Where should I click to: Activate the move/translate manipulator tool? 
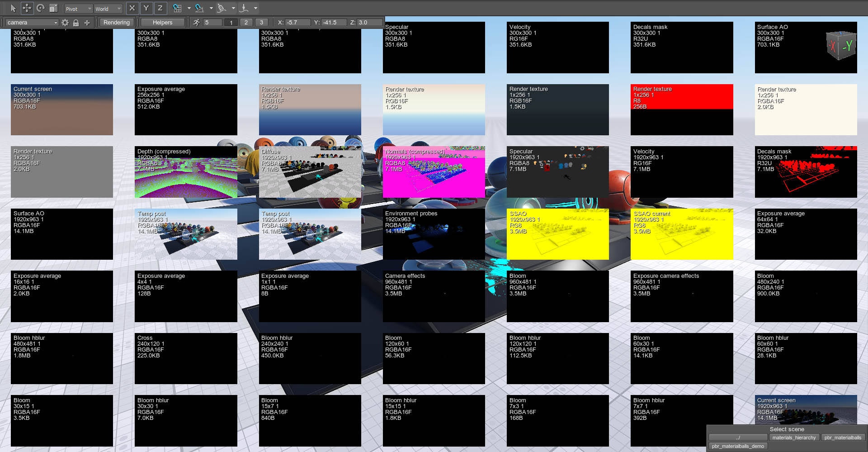[27, 8]
